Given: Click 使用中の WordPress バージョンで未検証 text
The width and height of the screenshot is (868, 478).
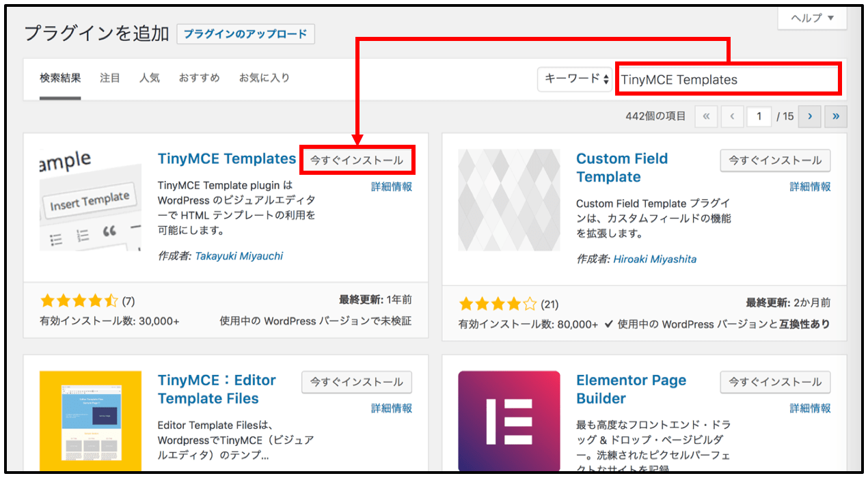Looking at the screenshot, I should (316, 321).
